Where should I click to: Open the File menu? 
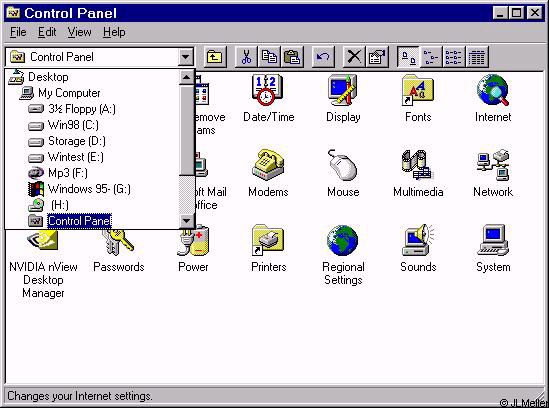pyautogui.click(x=18, y=32)
